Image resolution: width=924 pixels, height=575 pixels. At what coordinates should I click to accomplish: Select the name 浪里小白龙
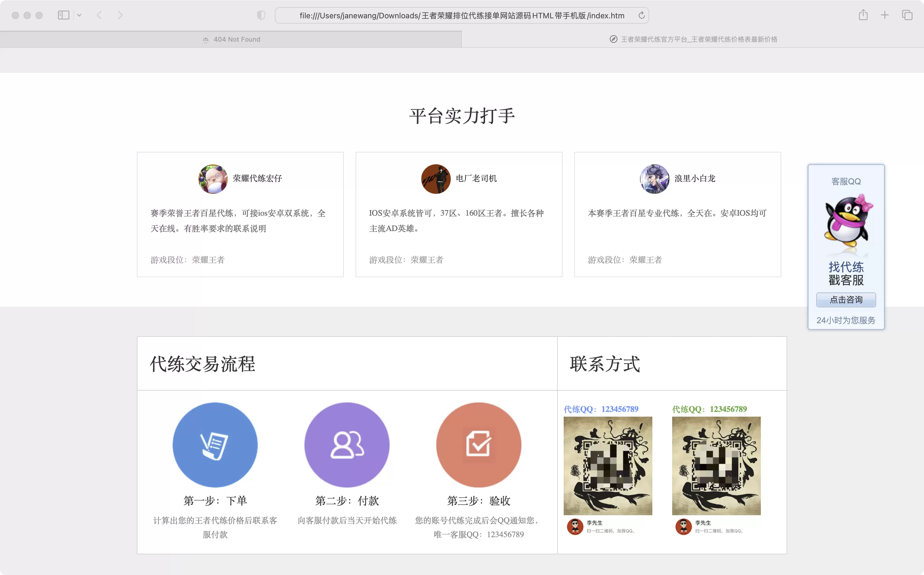[695, 178]
